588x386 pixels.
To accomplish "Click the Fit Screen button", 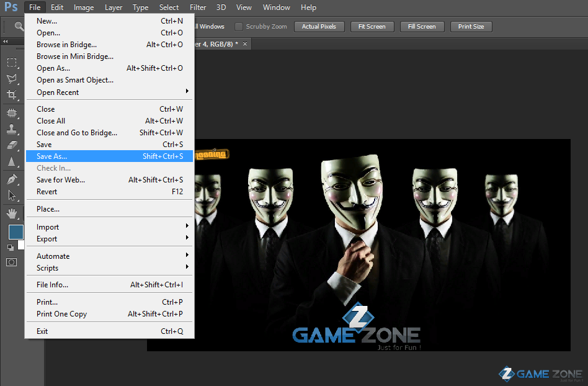I will [x=372, y=27].
